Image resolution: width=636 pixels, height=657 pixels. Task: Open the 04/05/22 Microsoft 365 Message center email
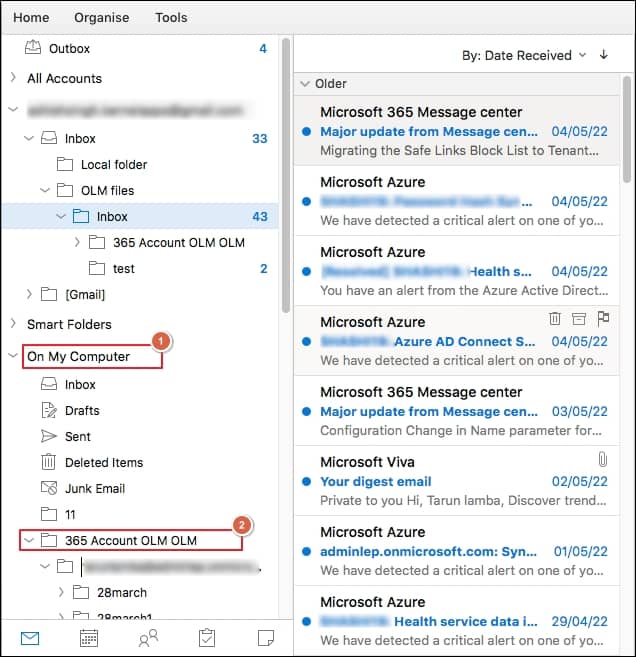[457, 131]
